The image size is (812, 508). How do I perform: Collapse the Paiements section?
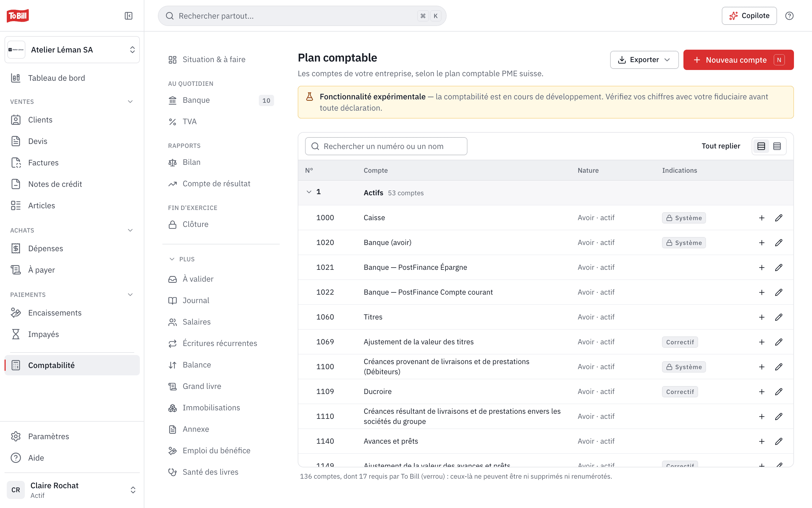pyautogui.click(x=131, y=295)
